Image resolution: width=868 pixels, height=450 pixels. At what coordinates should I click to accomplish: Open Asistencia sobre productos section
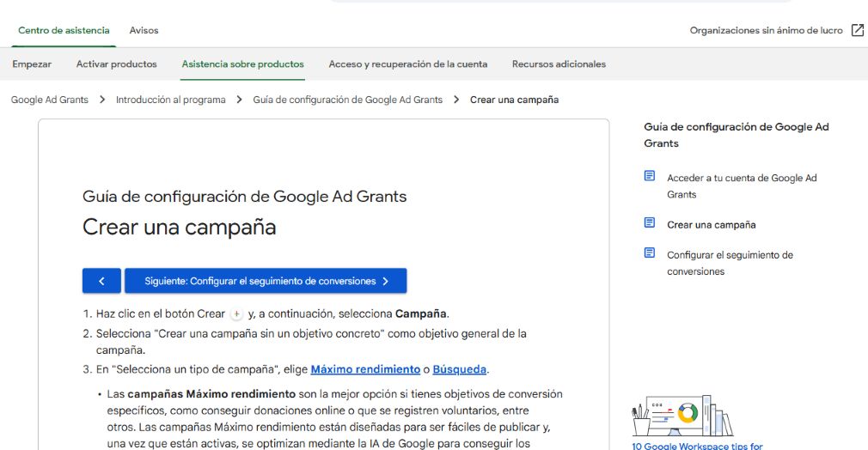pos(243,64)
